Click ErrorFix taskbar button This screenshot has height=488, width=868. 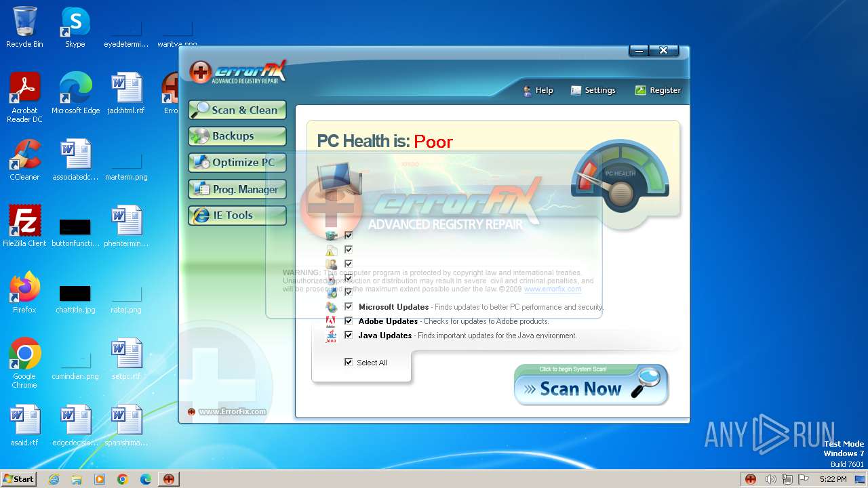(169, 479)
